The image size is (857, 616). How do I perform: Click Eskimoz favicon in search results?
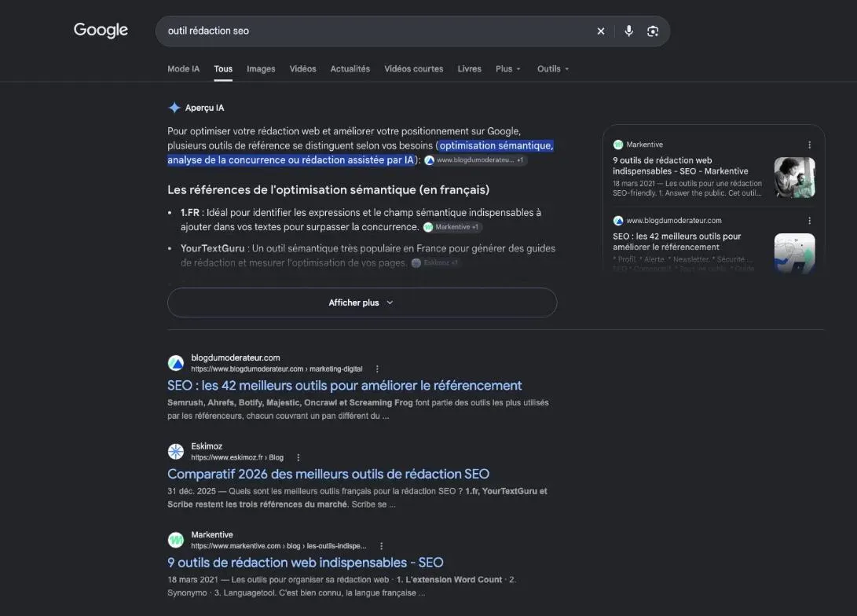tap(175, 452)
